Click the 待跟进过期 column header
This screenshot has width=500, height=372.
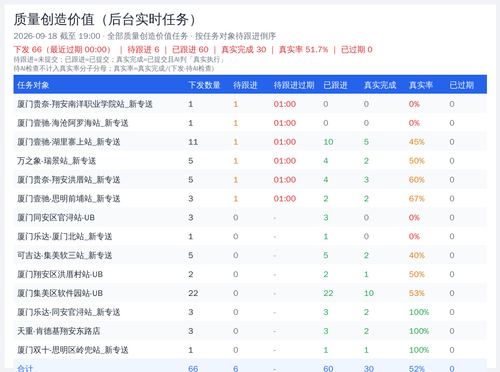[x=294, y=85]
